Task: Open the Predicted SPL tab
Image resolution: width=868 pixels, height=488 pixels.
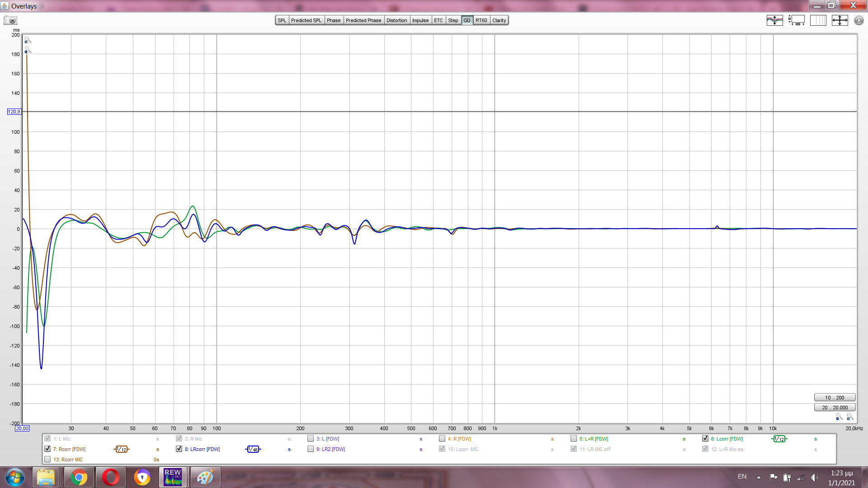Action: coord(306,20)
